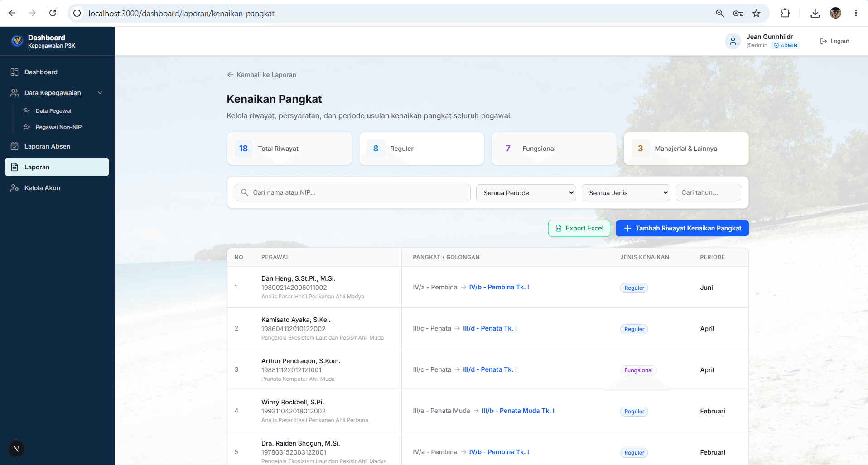This screenshot has height=465, width=868.
Task: Click the Kepegawaian P3K logo icon
Action: (17, 41)
